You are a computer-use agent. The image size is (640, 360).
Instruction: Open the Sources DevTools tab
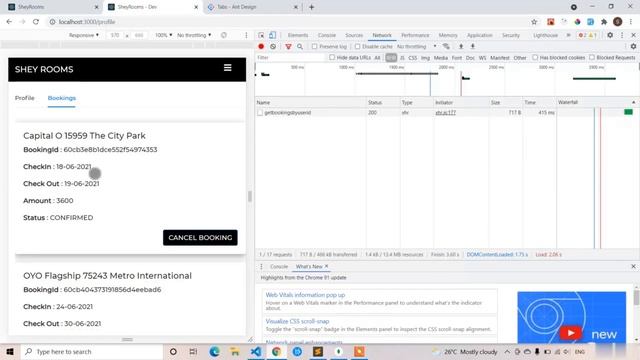[x=354, y=35]
